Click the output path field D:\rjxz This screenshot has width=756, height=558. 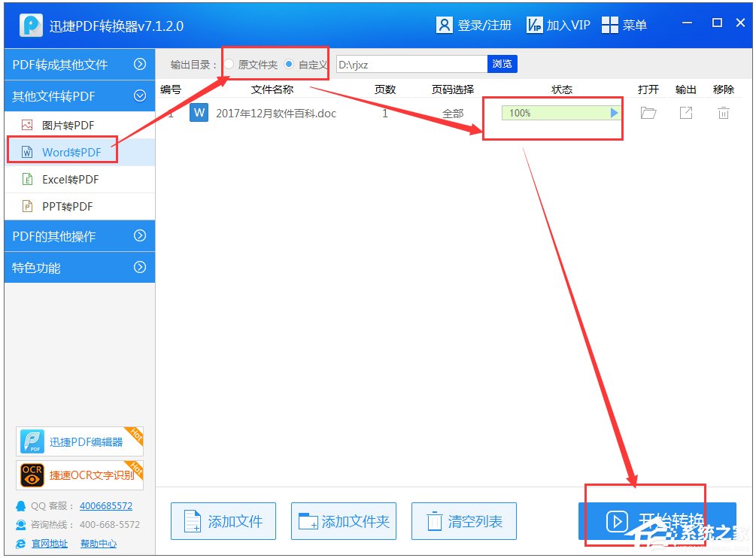pyautogui.click(x=411, y=65)
